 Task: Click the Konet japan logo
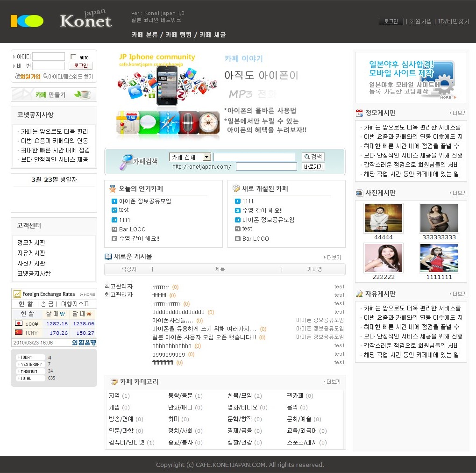(86, 21)
